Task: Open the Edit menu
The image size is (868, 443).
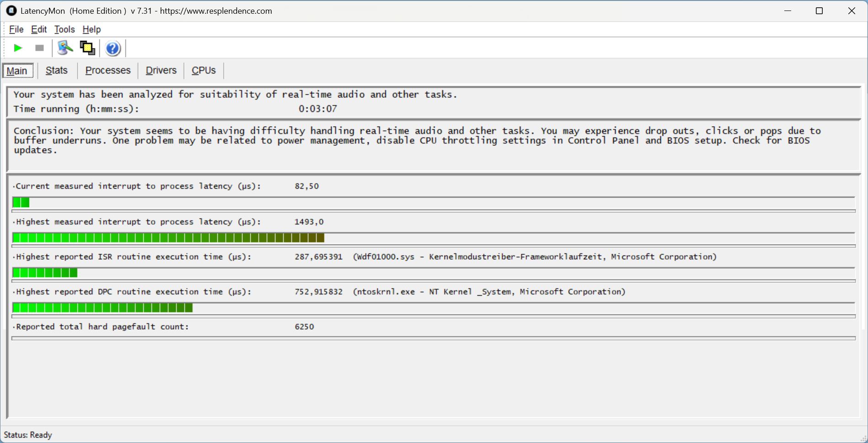Action: pos(39,29)
